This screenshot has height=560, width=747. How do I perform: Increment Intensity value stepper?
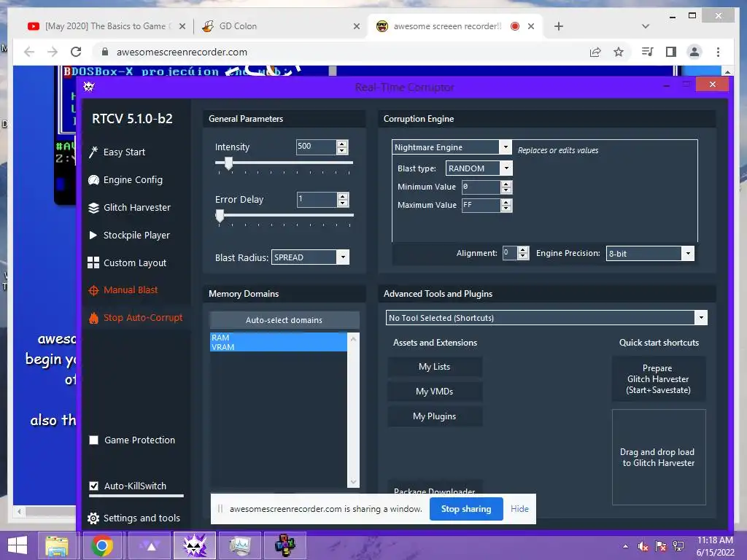[x=342, y=144]
